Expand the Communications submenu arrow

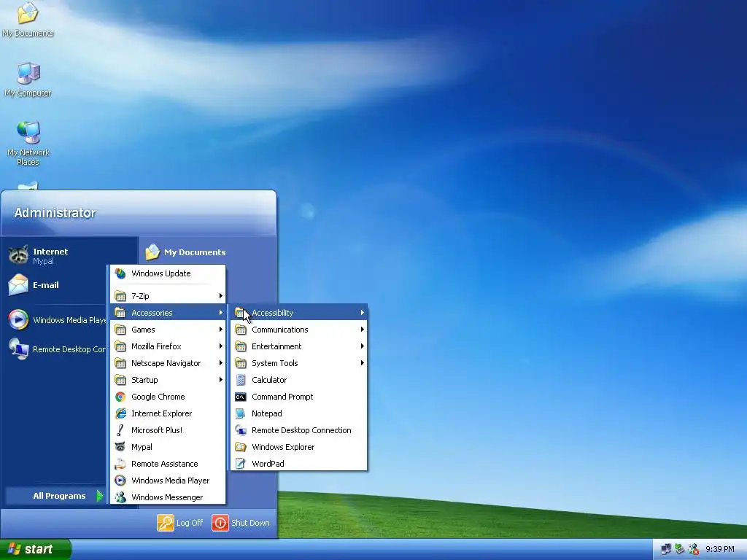point(363,329)
